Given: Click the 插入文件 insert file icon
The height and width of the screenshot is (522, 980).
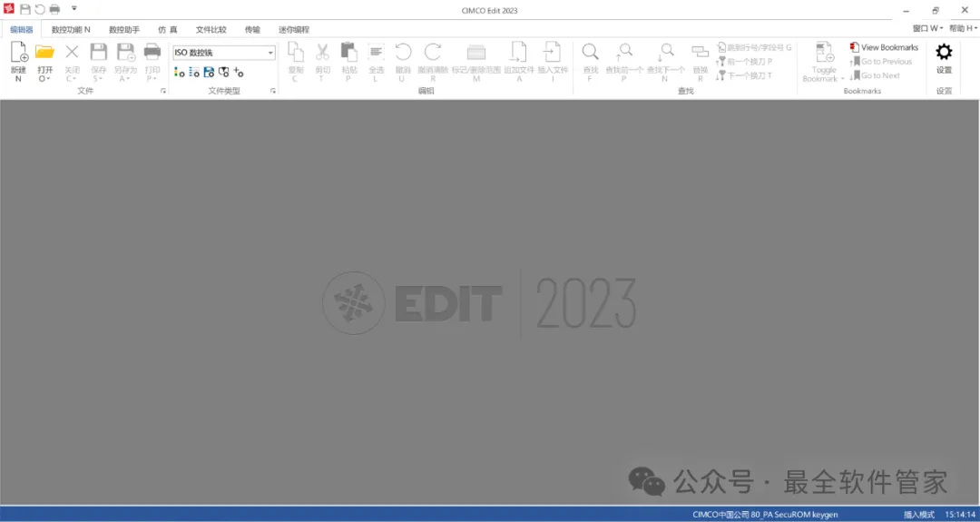Looking at the screenshot, I should [x=552, y=52].
